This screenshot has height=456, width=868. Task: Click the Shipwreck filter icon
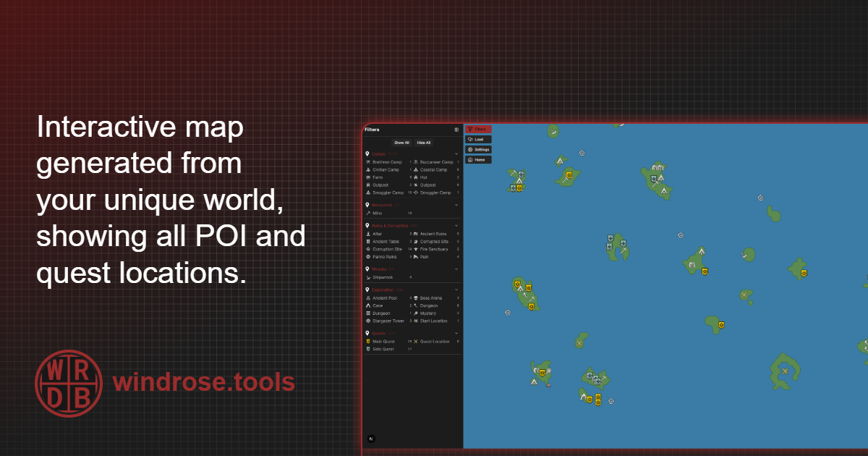pyautogui.click(x=368, y=277)
